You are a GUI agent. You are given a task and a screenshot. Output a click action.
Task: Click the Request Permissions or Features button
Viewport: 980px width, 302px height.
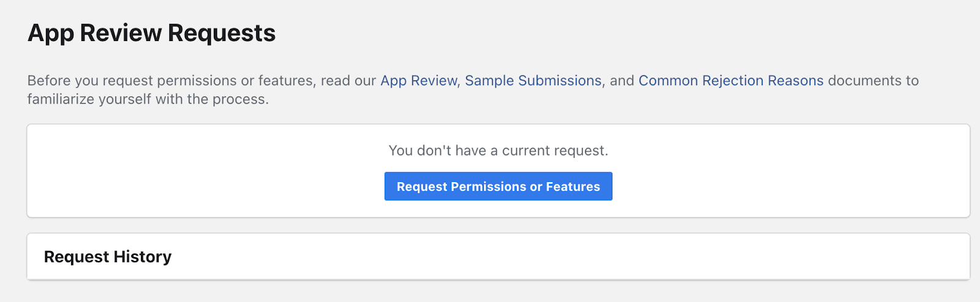[498, 186]
